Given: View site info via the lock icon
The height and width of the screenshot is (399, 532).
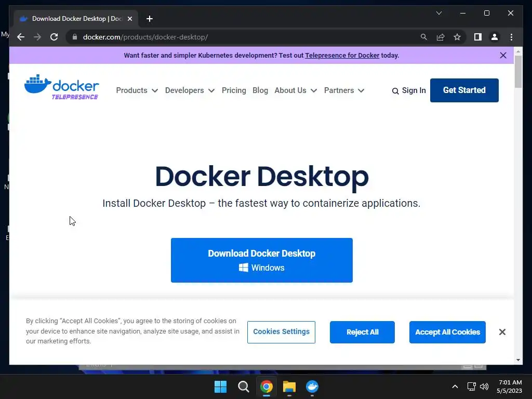Looking at the screenshot, I should pos(75,37).
